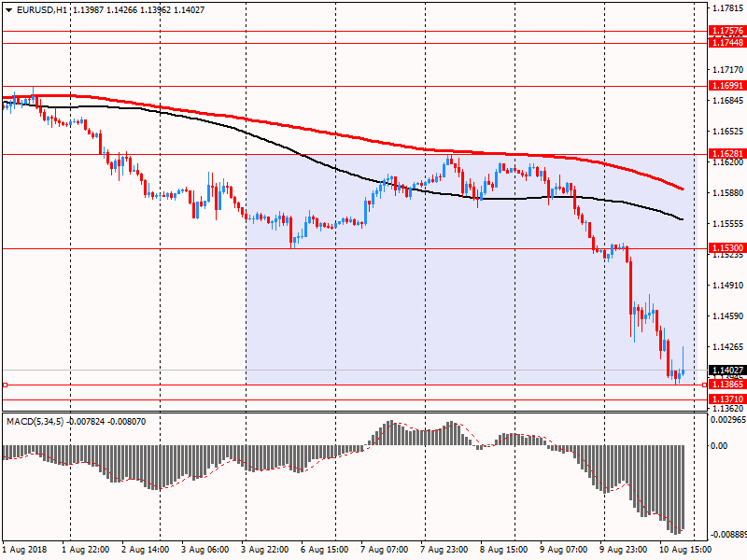Click the left handle of the 1.13865 line
Viewport: 747px width, 560px height.
pyautogui.click(x=5, y=385)
